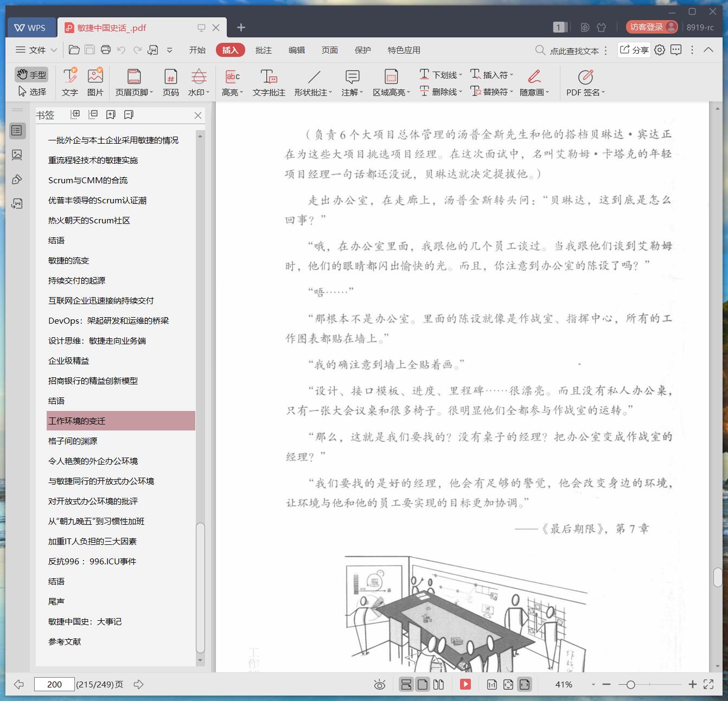Switch to the 批注 annotate tab
The height and width of the screenshot is (701, 728).
coord(264,50)
